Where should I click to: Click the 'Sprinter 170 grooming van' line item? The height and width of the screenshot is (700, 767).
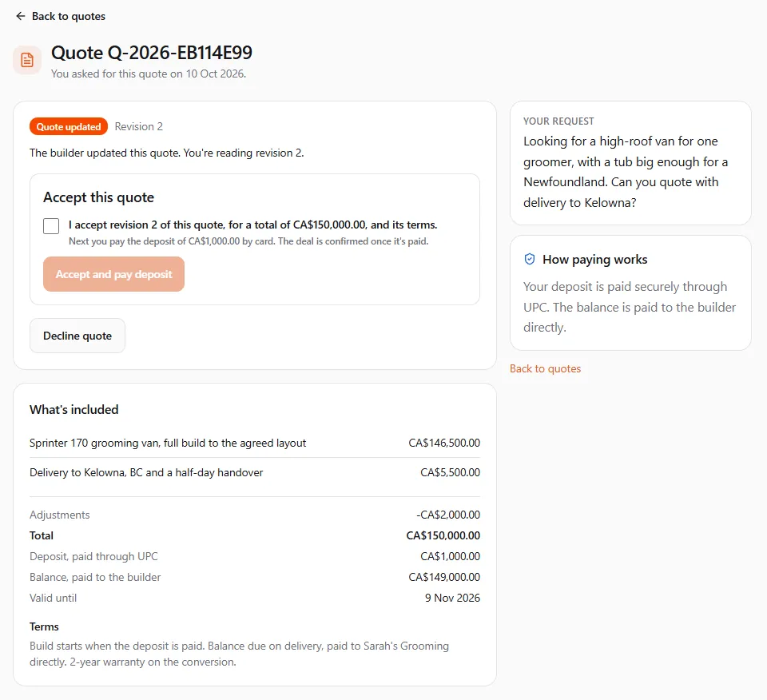click(168, 443)
